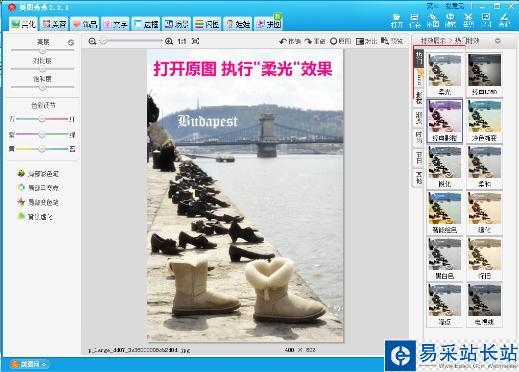The height and width of the screenshot is (372, 519).
Task: Switch to the 边框 tab
Action: [146, 24]
